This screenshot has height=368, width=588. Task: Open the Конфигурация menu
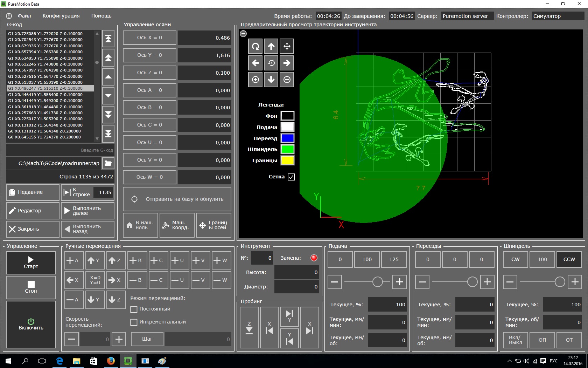point(61,16)
